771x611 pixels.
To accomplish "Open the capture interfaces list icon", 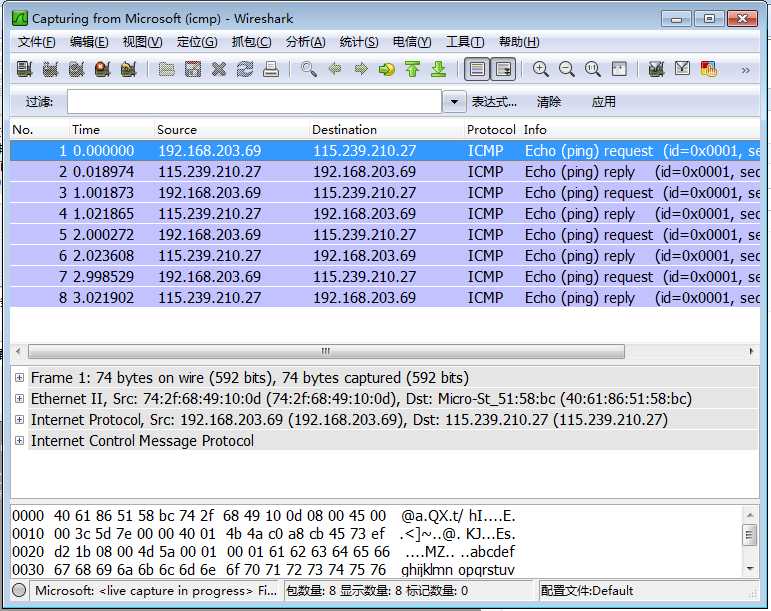I will pyautogui.click(x=24, y=69).
